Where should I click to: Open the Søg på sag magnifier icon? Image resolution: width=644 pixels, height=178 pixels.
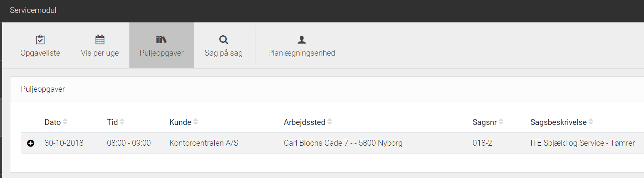[x=223, y=40]
